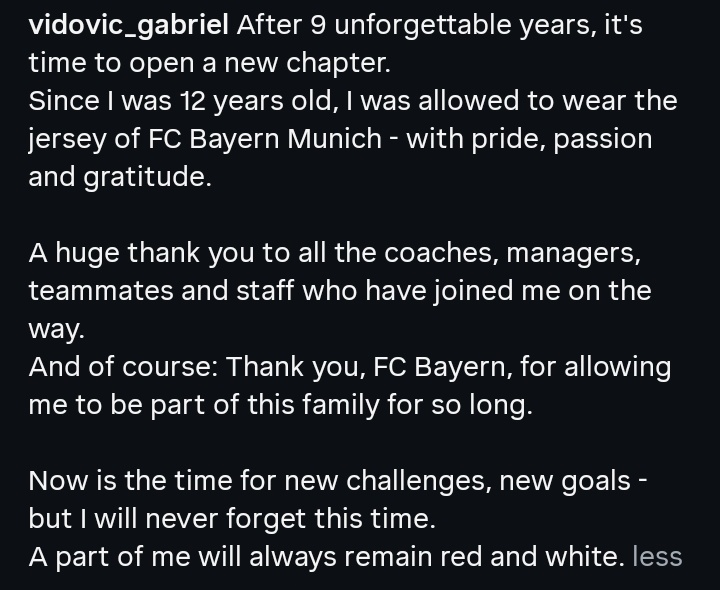
Task: Open the vidovic_gabriel profile username link
Action: coord(129,25)
